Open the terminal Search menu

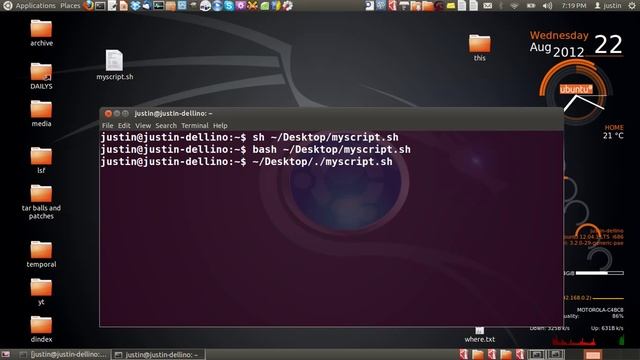tap(166, 126)
